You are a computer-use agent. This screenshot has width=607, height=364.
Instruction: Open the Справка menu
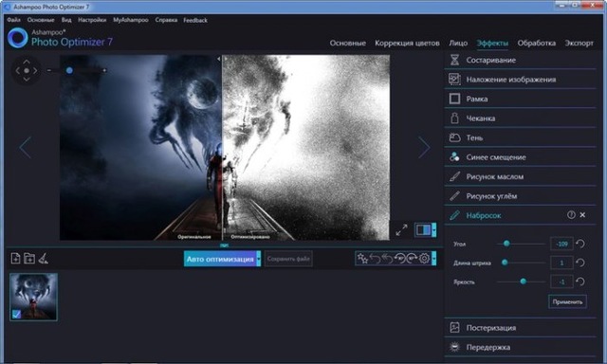[x=166, y=20]
